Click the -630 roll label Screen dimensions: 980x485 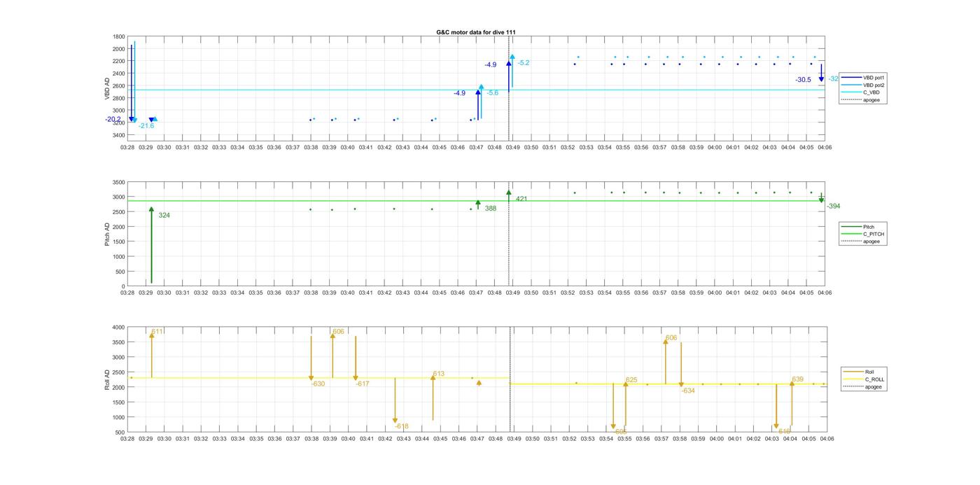[x=318, y=384]
